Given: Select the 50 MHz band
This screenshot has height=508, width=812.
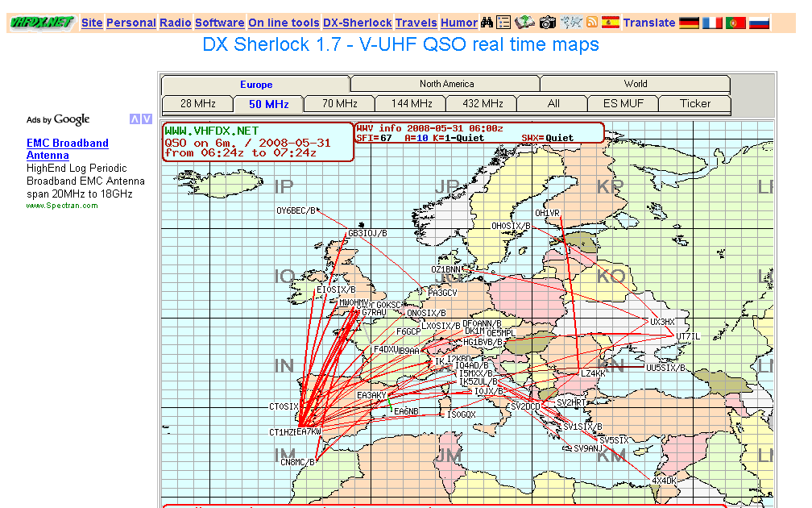Looking at the screenshot, I should click(x=268, y=104).
